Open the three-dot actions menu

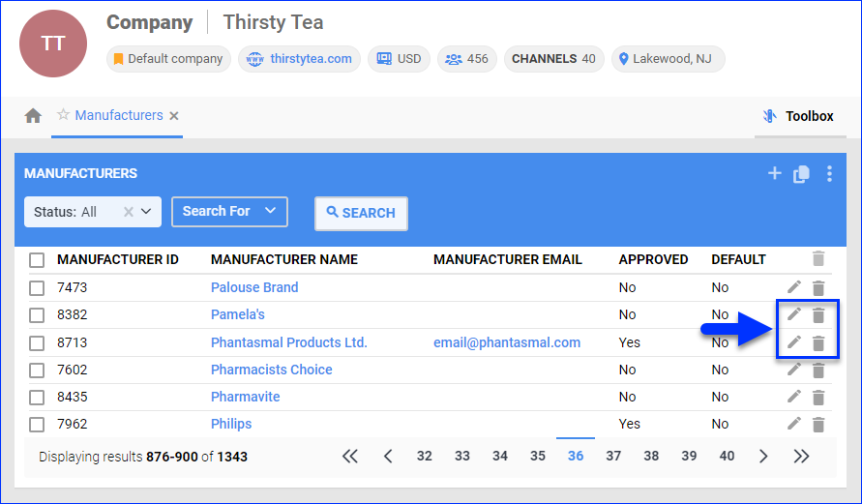pyautogui.click(x=829, y=174)
